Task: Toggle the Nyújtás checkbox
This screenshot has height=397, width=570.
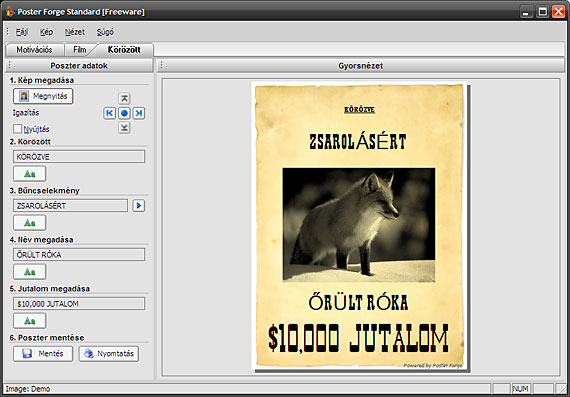Action: [17, 129]
